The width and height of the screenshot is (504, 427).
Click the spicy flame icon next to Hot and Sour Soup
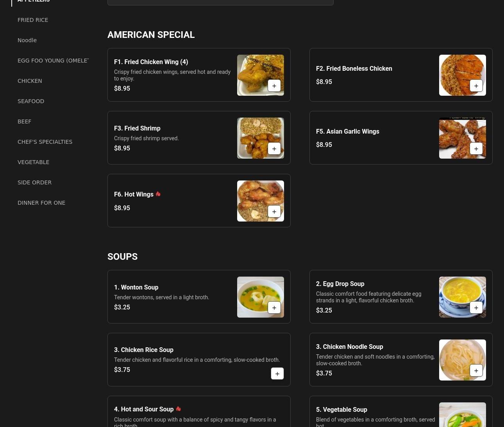pyautogui.click(x=179, y=409)
